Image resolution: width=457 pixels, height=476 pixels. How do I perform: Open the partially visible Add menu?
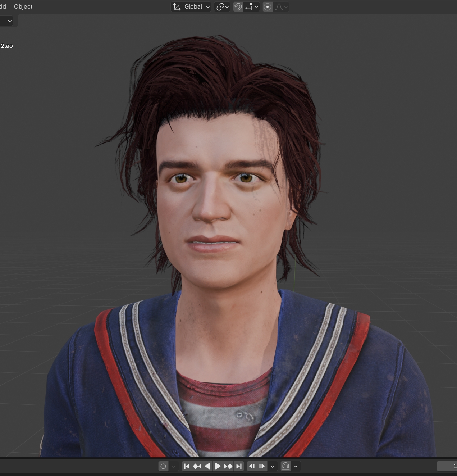point(3,6)
